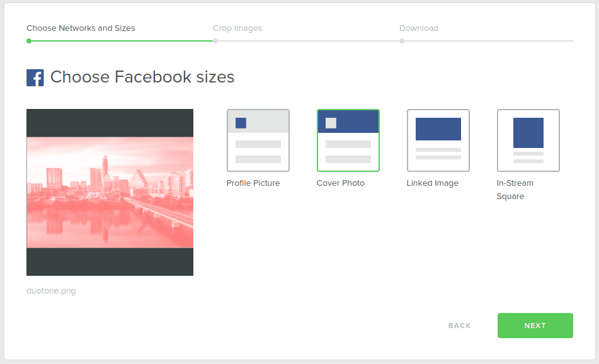599x364 pixels.
Task: Click the "Profile Picture" text label
Action: click(253, 183)
